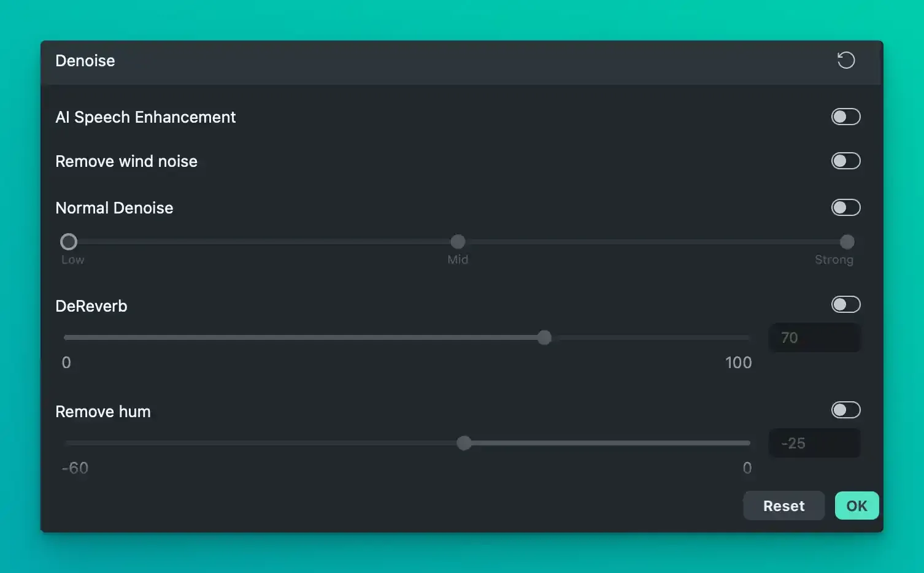The height and width of the screenshot is (573, 924).
Task: Click the Mid level label
Action: coord(458,260)
